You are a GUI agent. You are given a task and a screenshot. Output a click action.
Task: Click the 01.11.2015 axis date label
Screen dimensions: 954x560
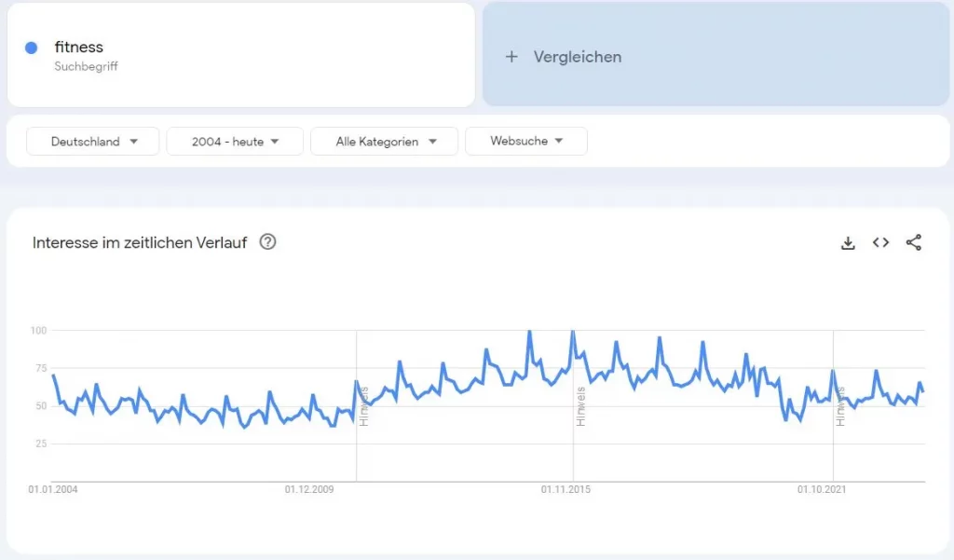point(566,489)
